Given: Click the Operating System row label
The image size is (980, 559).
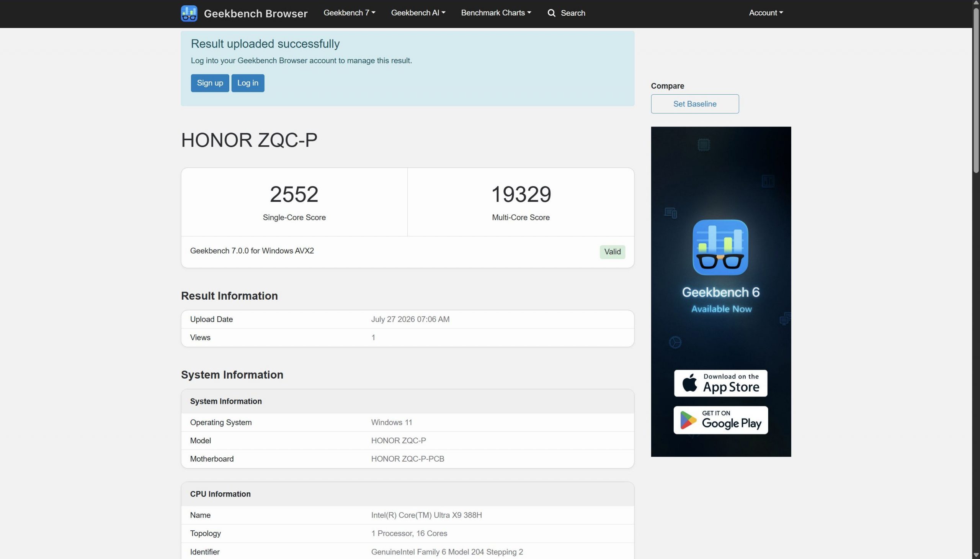Looking at the screenshot, I should point(220,423).
